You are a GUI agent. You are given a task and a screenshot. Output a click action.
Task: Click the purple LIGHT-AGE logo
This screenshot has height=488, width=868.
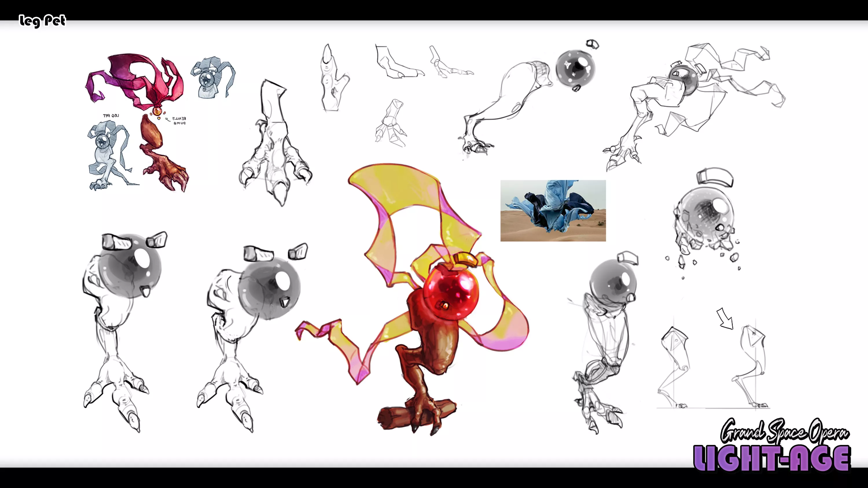pos(772,459)
